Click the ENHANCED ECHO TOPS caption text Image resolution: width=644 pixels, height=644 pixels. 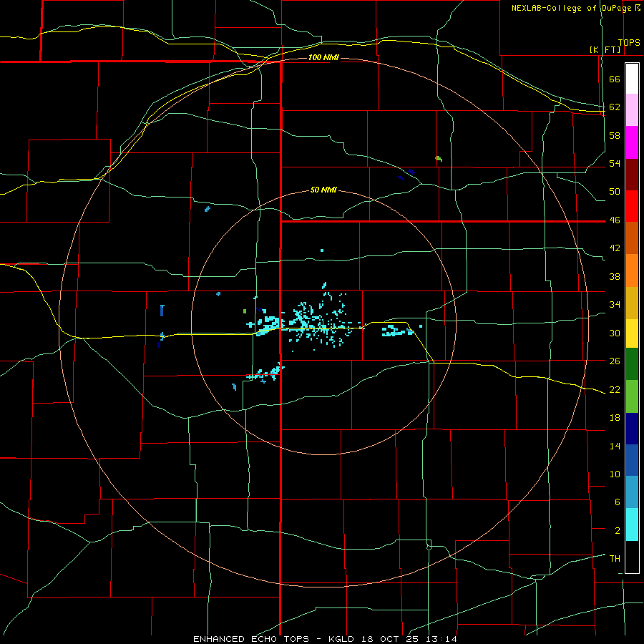251,639
